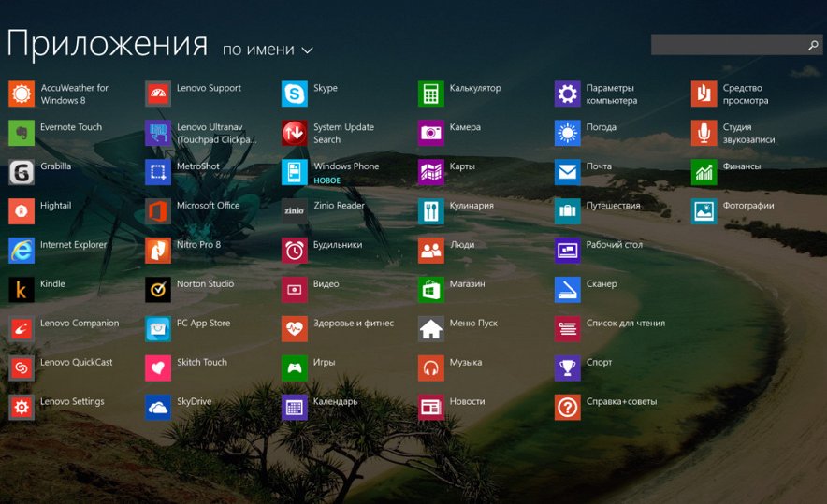Open the Музыка app icon

431,368
